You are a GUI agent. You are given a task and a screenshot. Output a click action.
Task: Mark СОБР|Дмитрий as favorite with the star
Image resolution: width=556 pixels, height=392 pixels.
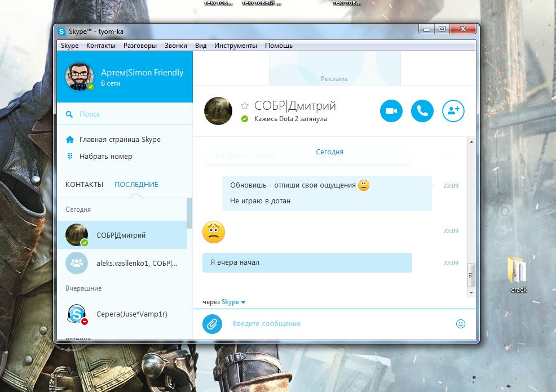coord(245,105)
